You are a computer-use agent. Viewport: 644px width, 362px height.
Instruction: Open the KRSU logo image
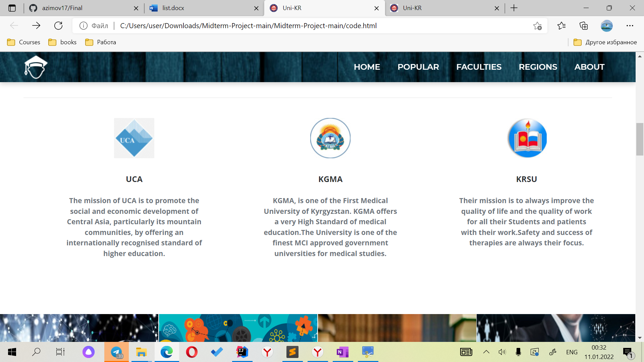click(527, 138)
